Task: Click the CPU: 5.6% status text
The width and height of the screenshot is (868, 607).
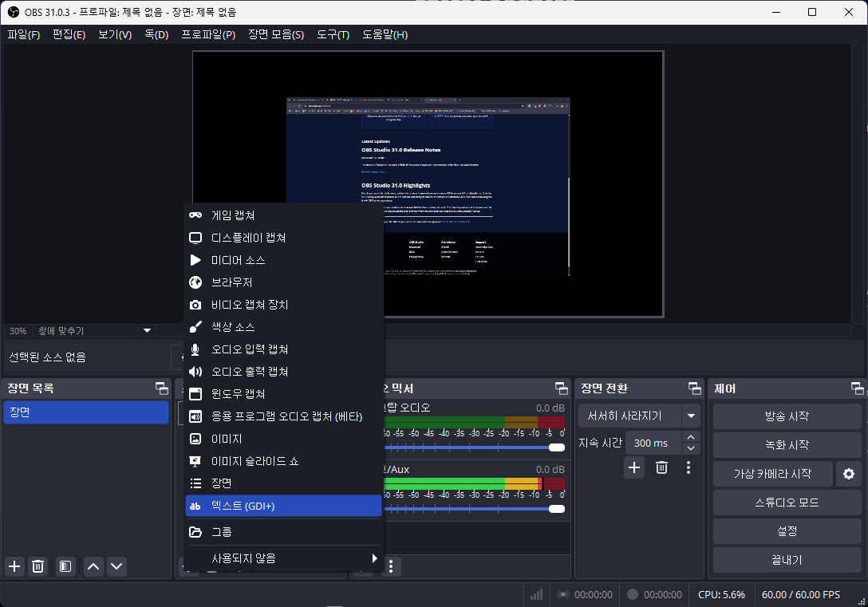Action: (721, 595)
